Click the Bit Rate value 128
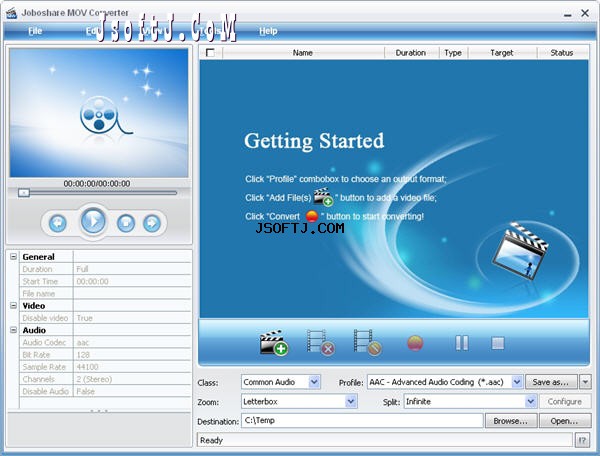This screenshot has width=600, height=456. pos(132,355)
